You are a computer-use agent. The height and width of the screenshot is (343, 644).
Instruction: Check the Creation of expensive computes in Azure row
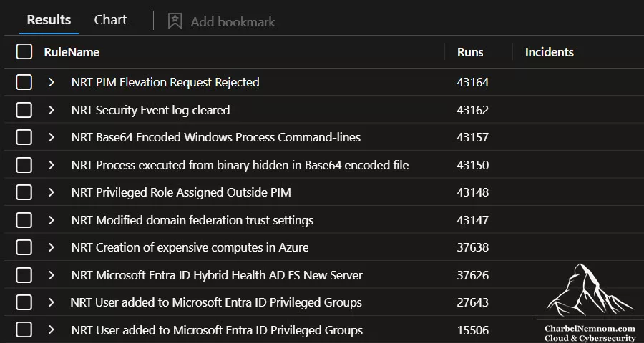pos(24,247)
